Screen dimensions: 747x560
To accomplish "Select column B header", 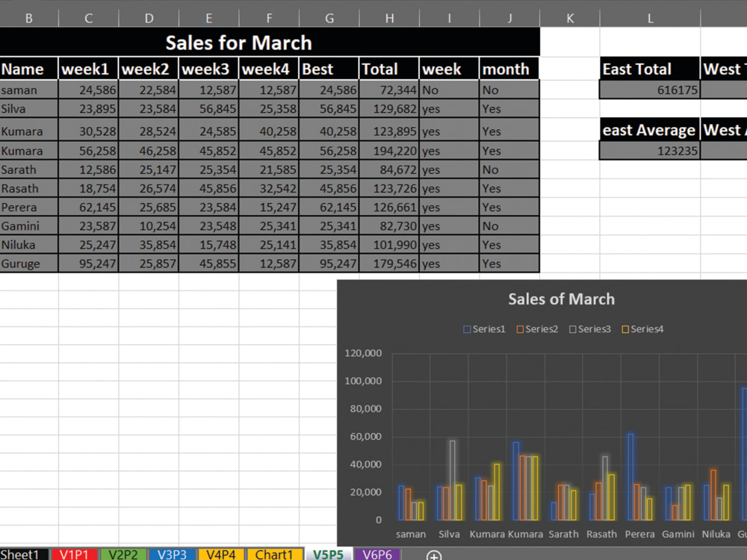I will click(29, 18).
